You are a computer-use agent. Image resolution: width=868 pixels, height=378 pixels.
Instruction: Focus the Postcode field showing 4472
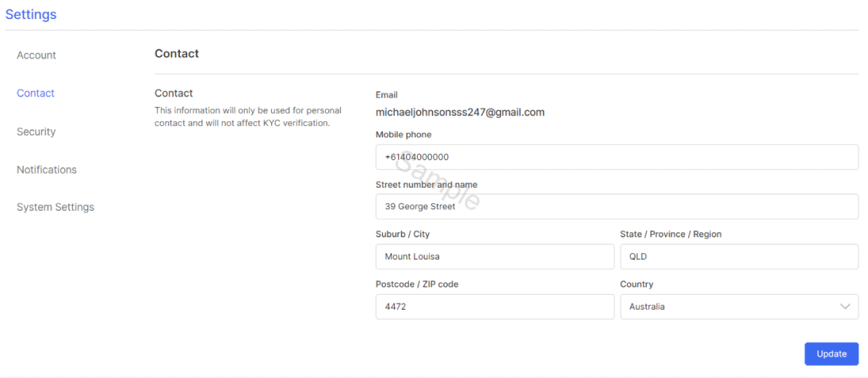(x=495, y=307)
